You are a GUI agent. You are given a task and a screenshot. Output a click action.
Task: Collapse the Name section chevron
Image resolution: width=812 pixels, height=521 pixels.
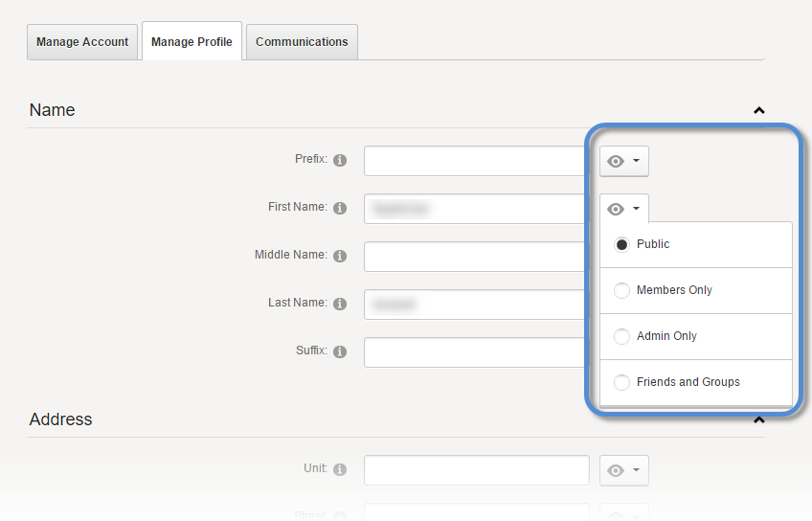coord(758,110)
